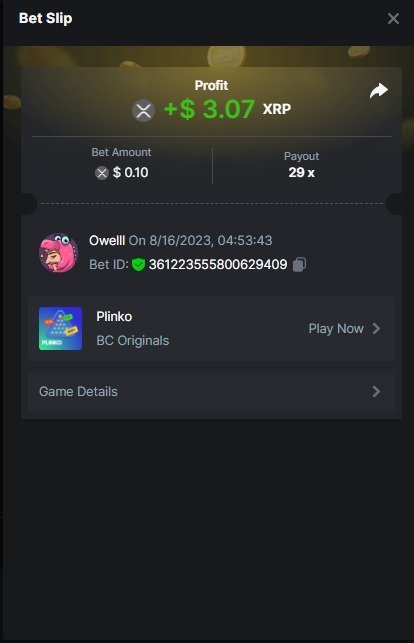This screenshot has height=643, width=414.
Task: Click the BC Originals label
Action: click(x=132, y=340)
